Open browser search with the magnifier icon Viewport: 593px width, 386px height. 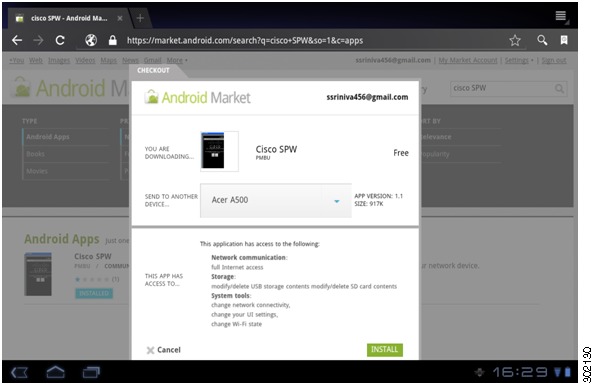(x=542, y=40)
